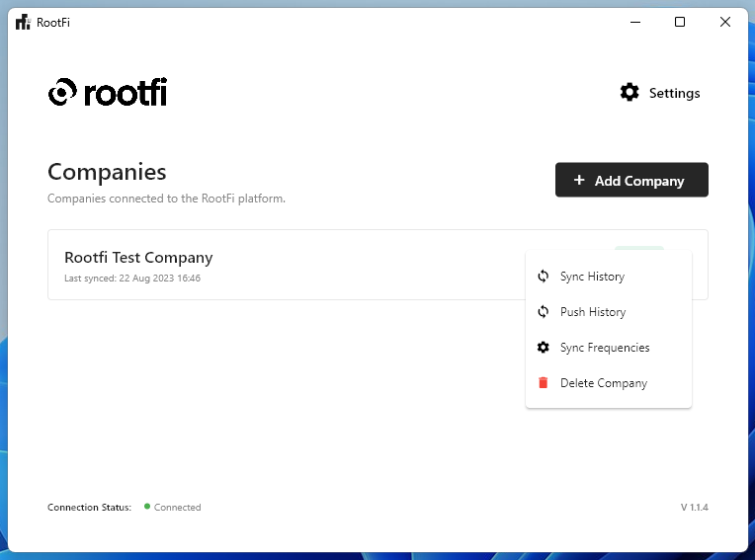Open the Settings text link
This screenshot has height=560, width=755.
pyautogui.click(x=674, y=93)
